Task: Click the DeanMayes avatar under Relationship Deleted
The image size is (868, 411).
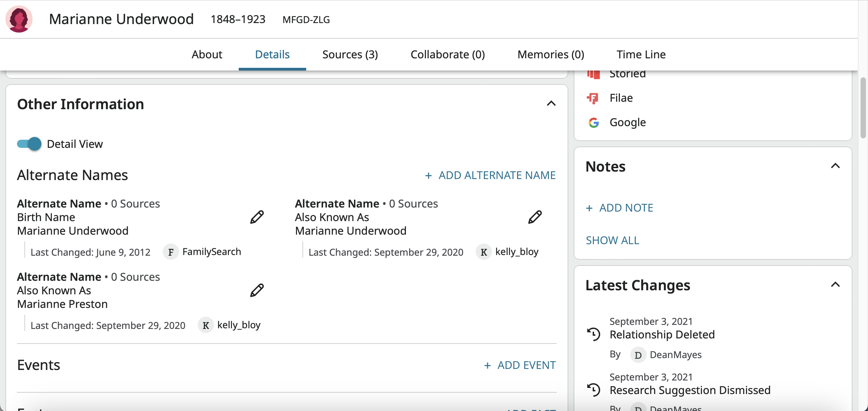Action: click(x=638, y=355)
